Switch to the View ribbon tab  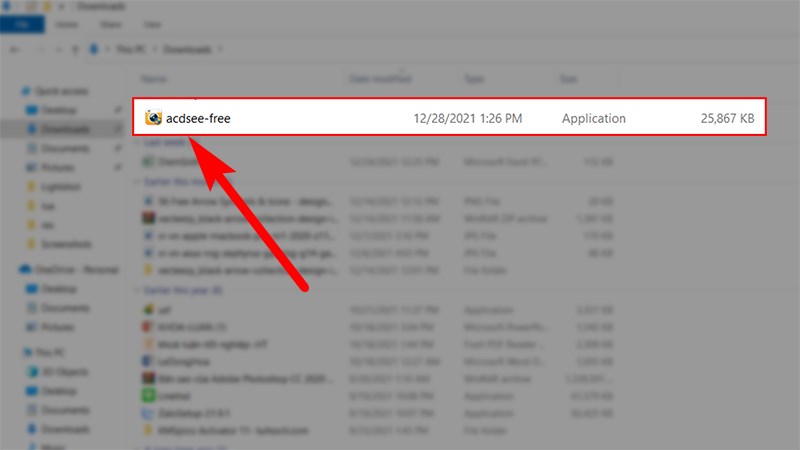[152, 24]
